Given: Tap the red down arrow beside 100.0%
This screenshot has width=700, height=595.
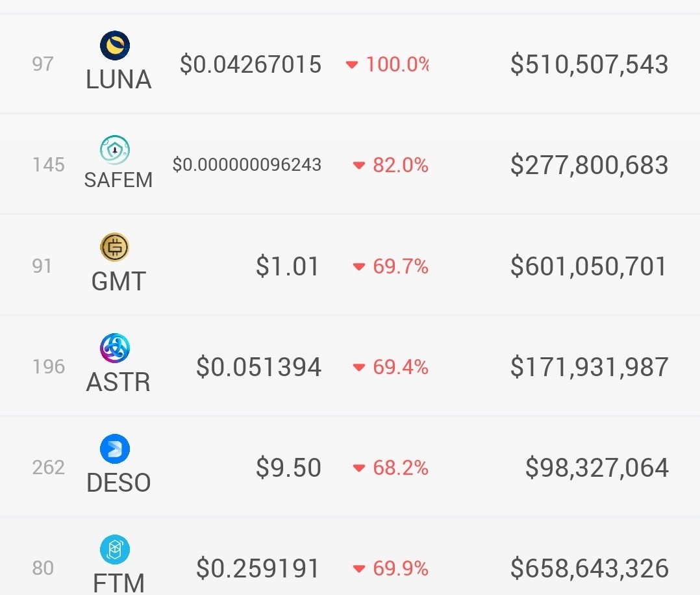Looking at the screenshot, I should [352, 65].
